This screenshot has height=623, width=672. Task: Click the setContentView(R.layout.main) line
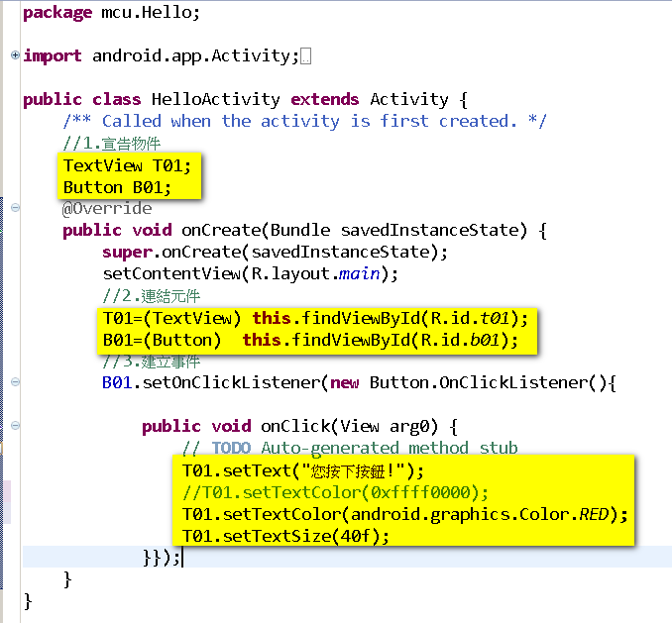click(251, 273)
